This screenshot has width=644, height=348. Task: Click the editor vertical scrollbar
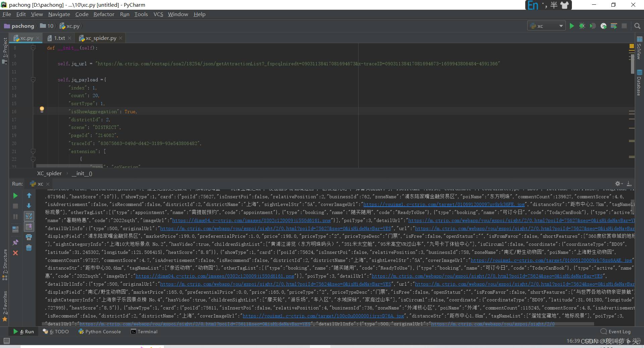tap(632, 64)
